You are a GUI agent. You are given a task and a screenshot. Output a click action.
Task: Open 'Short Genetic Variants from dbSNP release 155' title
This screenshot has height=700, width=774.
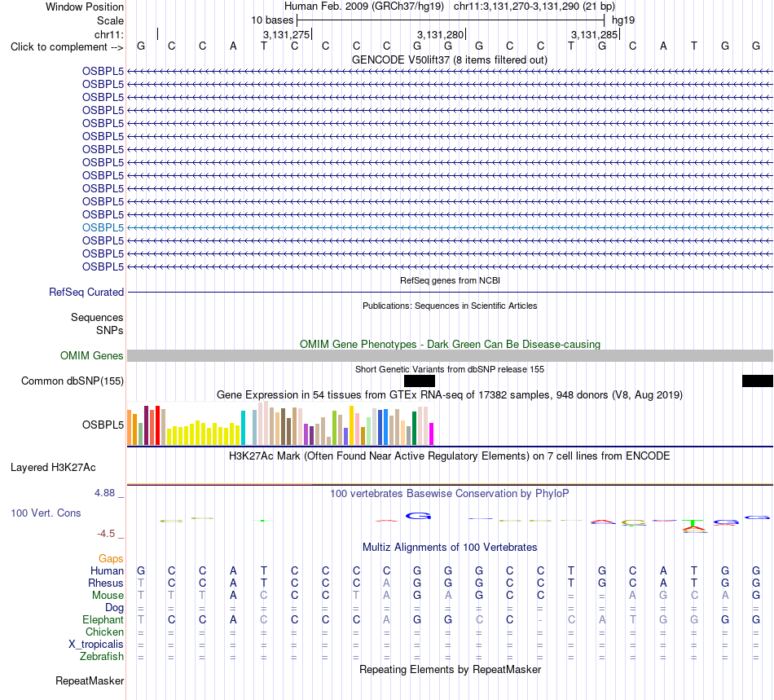tap(450, 369)
